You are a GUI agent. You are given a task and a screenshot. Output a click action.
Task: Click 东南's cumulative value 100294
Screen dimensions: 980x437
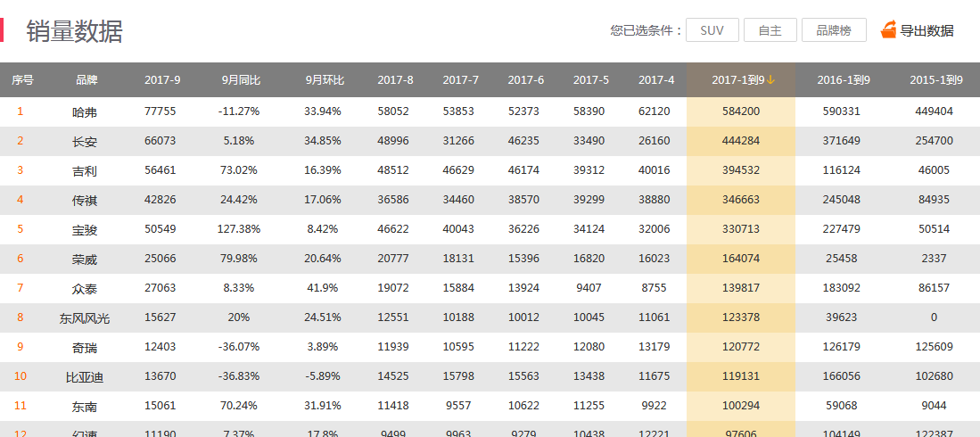[741, 405]
